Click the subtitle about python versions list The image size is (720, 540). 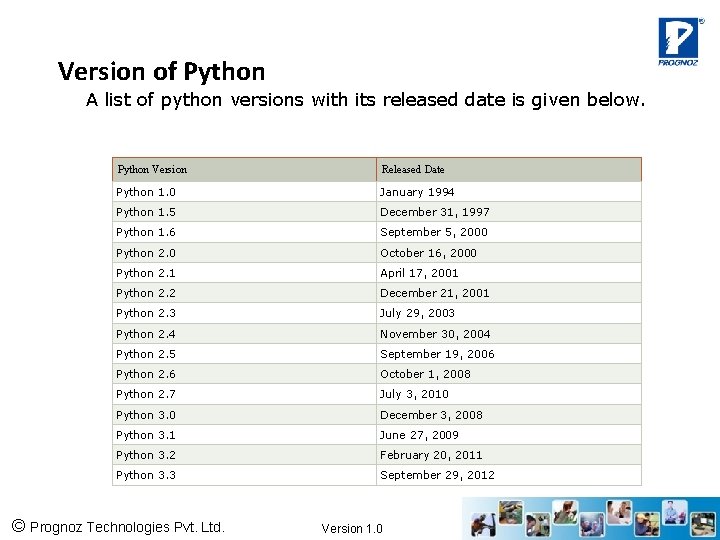click(366, 100)
